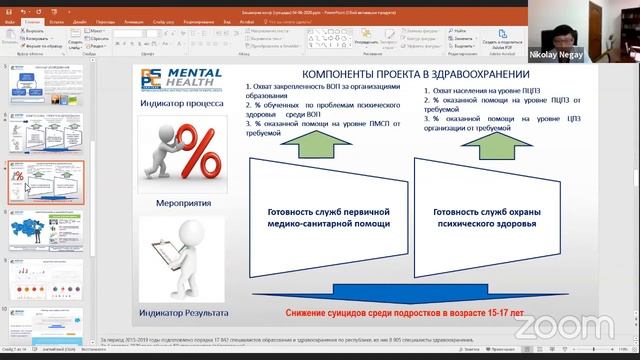Click the Undo icon in title bar
The height and width of the screenshot is (360, 640).
tap(23, 12)
